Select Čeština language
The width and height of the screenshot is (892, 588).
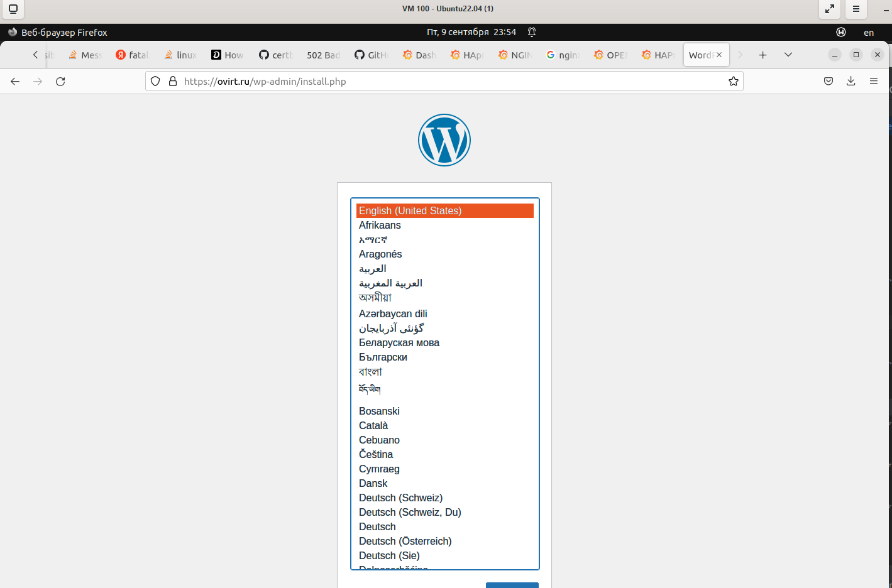click(x=445, y=454)
